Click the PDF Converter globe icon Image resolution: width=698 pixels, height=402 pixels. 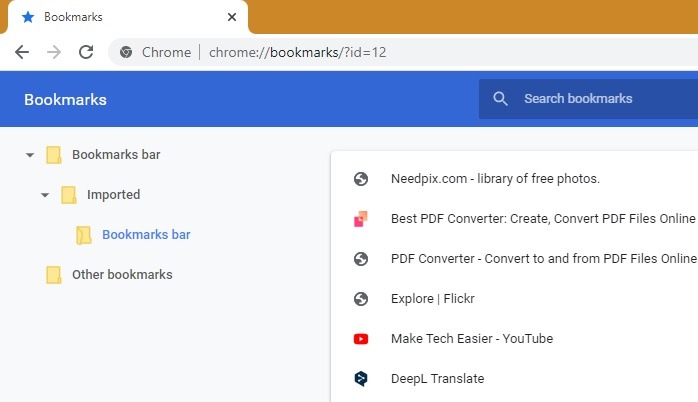pyautogui.click(x=361, y=259)
